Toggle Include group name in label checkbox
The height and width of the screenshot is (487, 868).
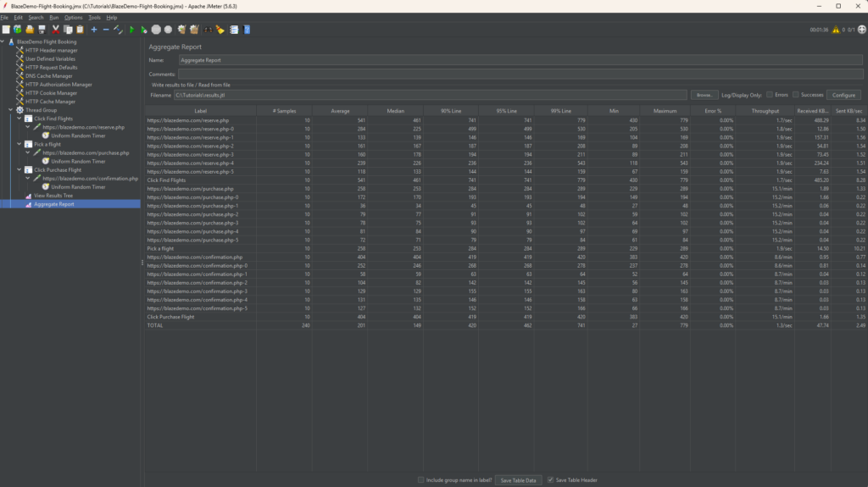[420, 480]
